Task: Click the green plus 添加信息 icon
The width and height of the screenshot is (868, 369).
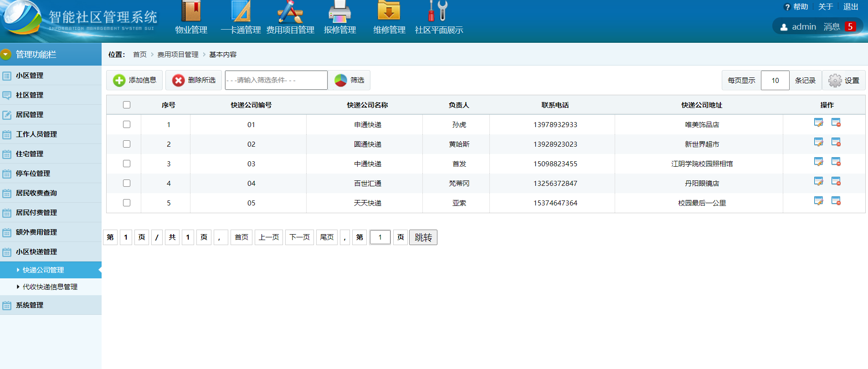Action: pyautogui.click(x=119, y=81)
